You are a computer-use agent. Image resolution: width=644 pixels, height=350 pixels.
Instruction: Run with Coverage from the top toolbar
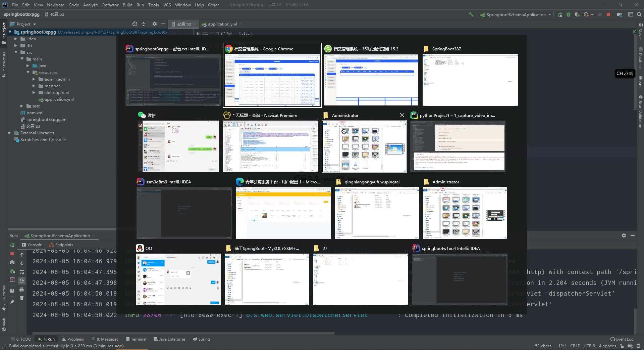[x=577, y=14]
